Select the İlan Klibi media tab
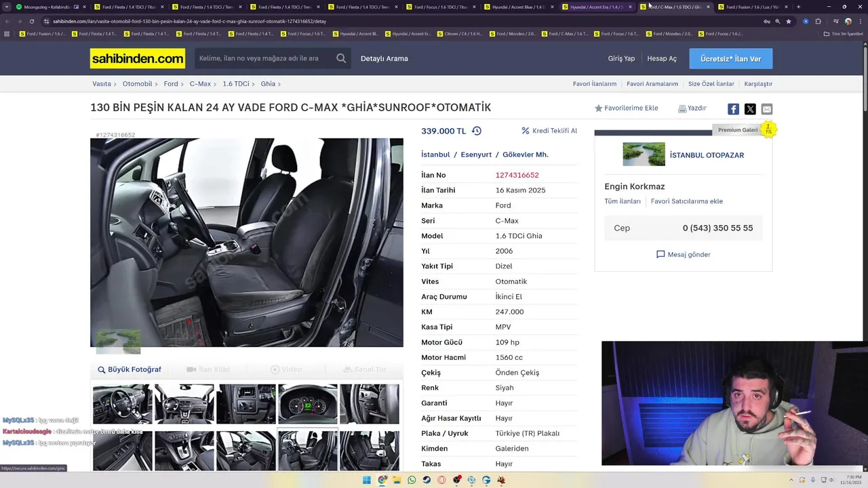 208,369
